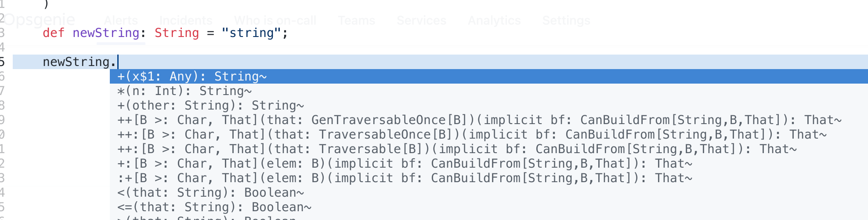Screen dimensions: 868x220
Task: Choose the ++: TraversableOnce completion entry
Action: (488, 135)
